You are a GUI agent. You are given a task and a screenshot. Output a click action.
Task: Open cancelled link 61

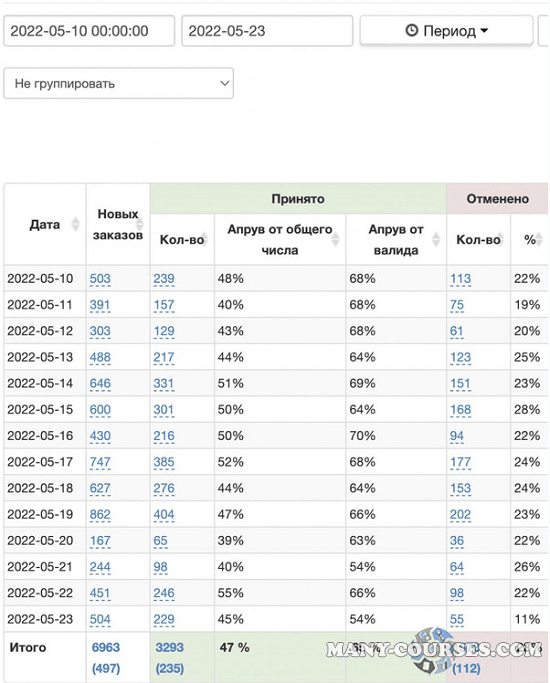pyautogui.click(x=456, y=331)
